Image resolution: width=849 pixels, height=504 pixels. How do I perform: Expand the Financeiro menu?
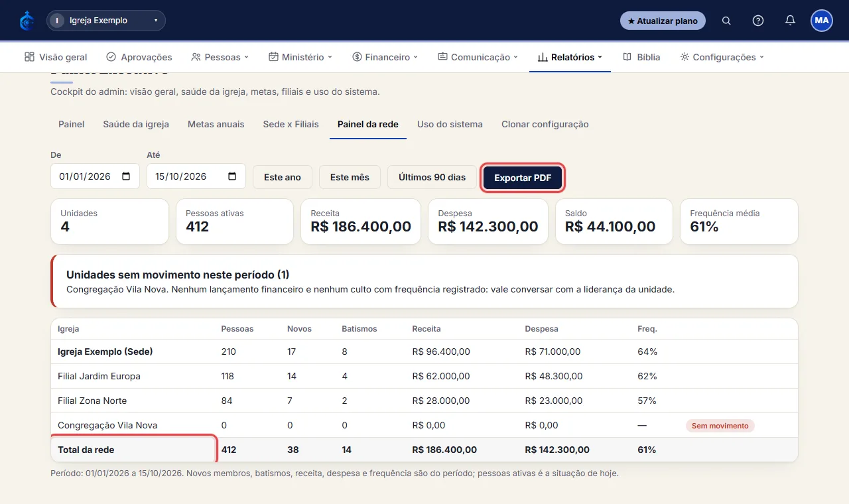(385, 57)
